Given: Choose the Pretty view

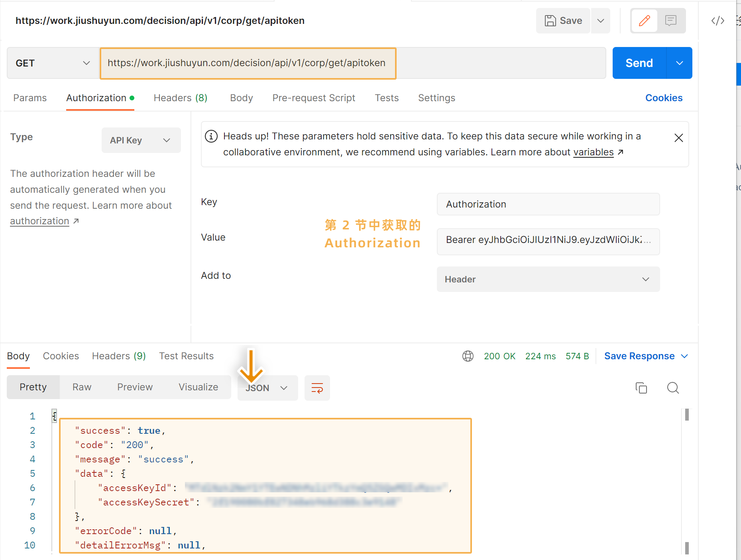Looking at the screenshot, I should point(33,387).
